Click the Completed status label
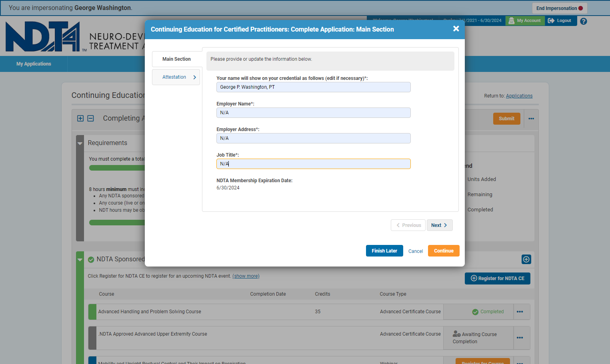This screenshot has width=610, height=364. (x=488, y=312)
